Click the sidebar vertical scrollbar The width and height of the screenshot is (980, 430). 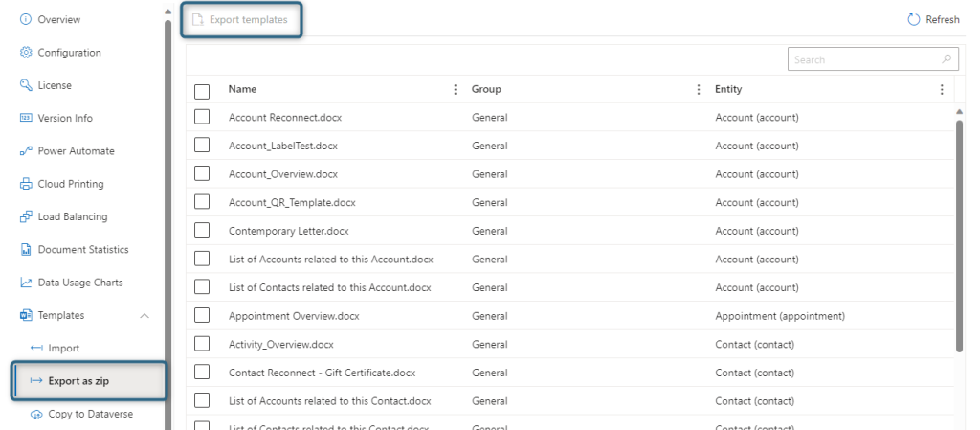point(167,225)
